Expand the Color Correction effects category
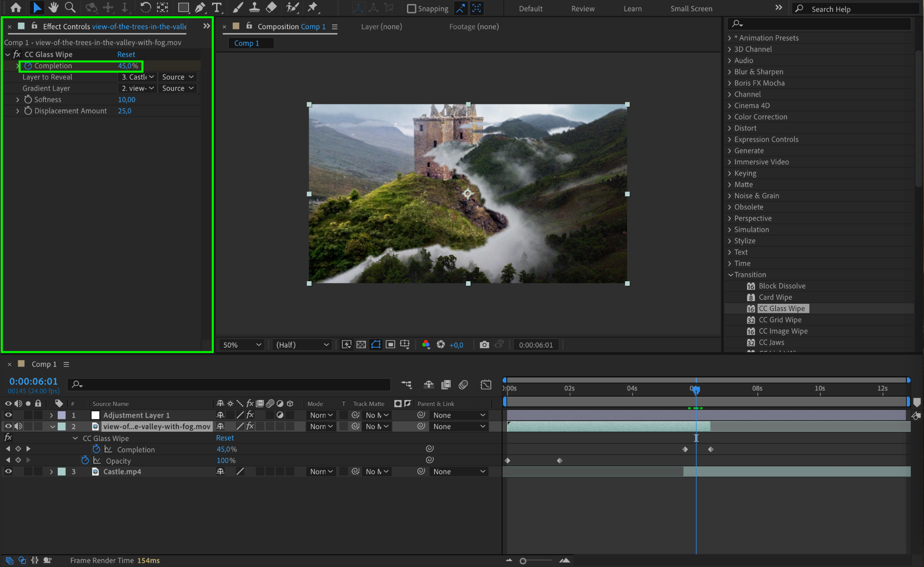Screen dimensions: 924x567 [x=760, y=117]
